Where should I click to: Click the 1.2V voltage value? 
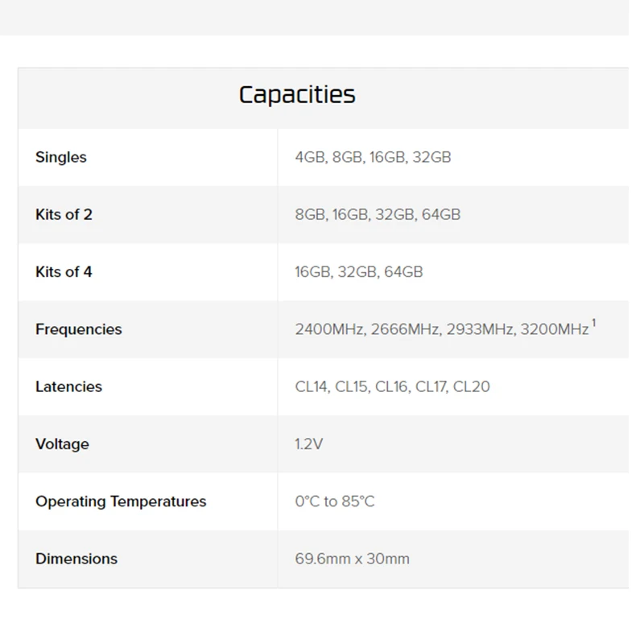[309, 444]
